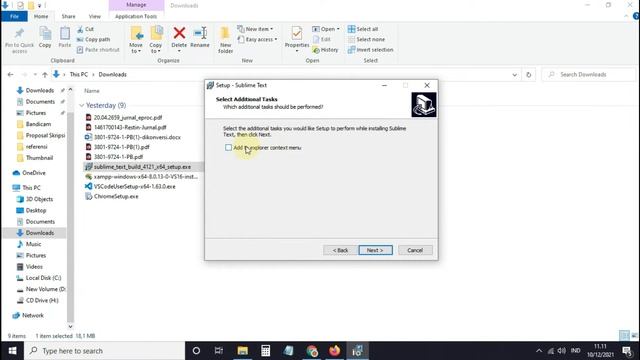Select 20.04.2659_jurnal_eproc.pdf file
The image size is (640, 360).
(128, 117)
